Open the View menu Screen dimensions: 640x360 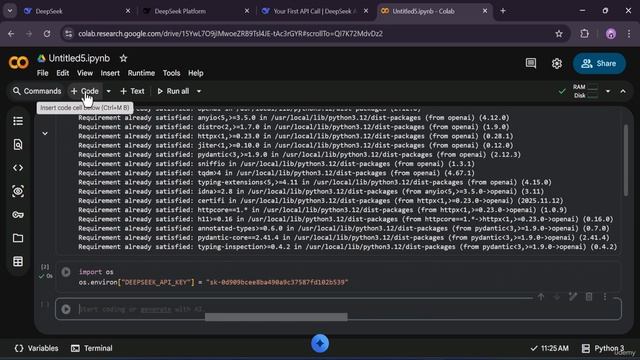[85, 73]
